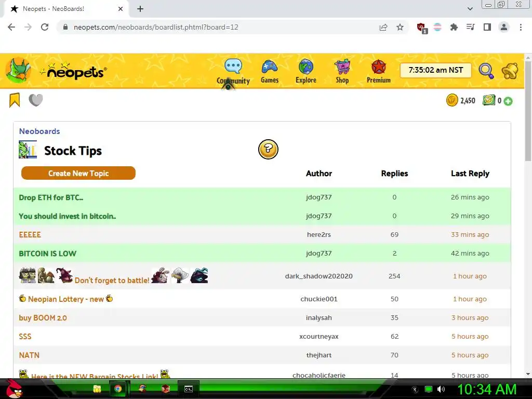Click the Neocash bill icon

(x=489, y=100)
